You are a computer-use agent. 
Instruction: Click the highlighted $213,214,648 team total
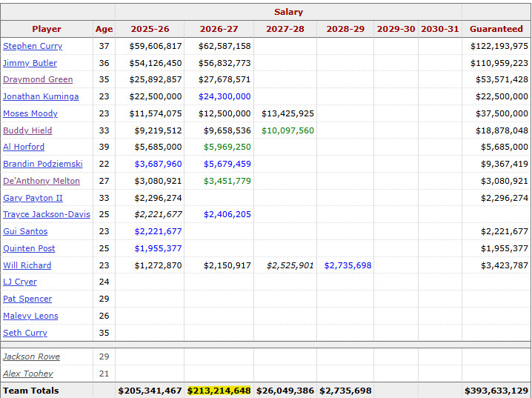(x=219, y=391)
